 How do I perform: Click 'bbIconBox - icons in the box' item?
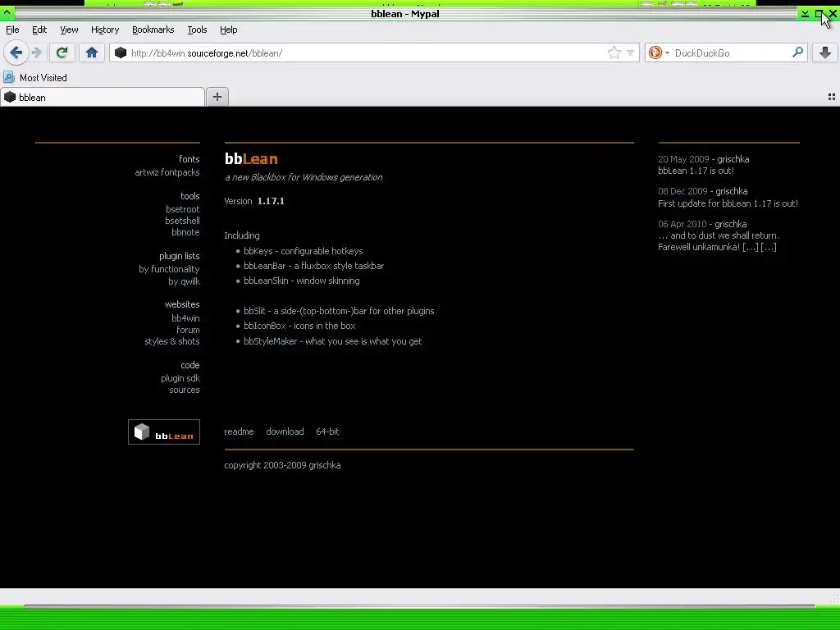(299, 326)
